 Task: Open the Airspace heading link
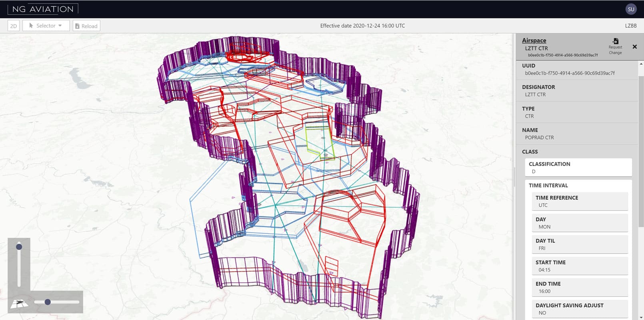pyautogui.click(x=534, y=40)
